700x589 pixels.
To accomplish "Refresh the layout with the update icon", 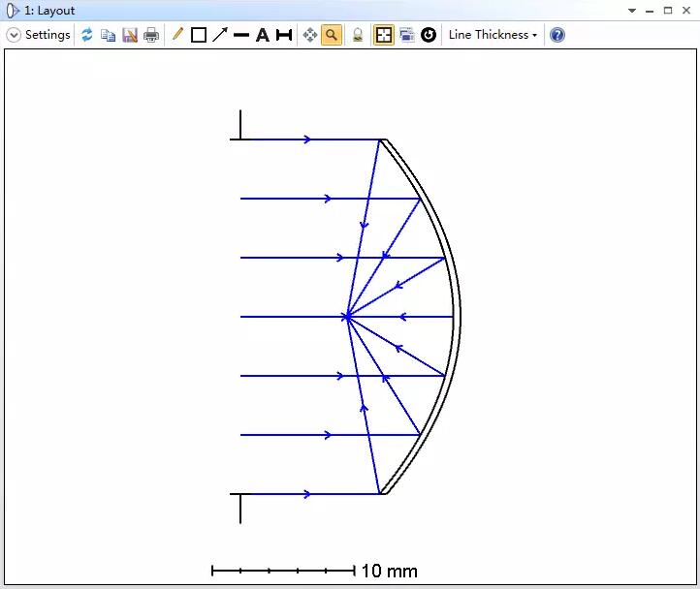I will pyautogui.click(x=86, y=35).
